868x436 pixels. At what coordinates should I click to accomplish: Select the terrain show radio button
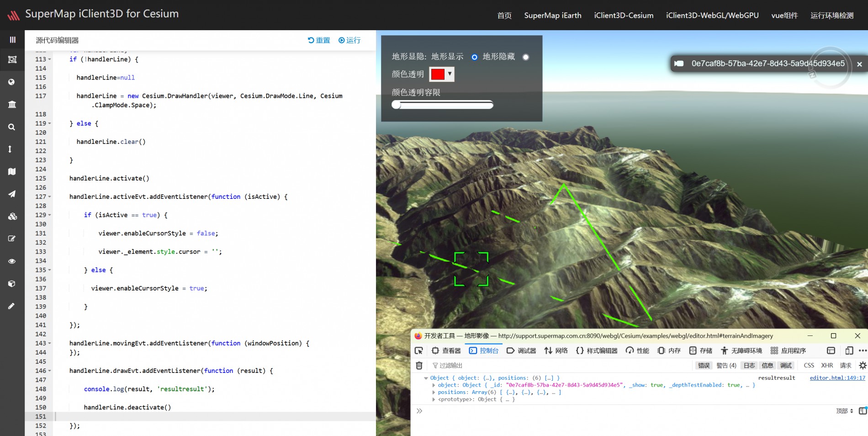tap(474, 57)
